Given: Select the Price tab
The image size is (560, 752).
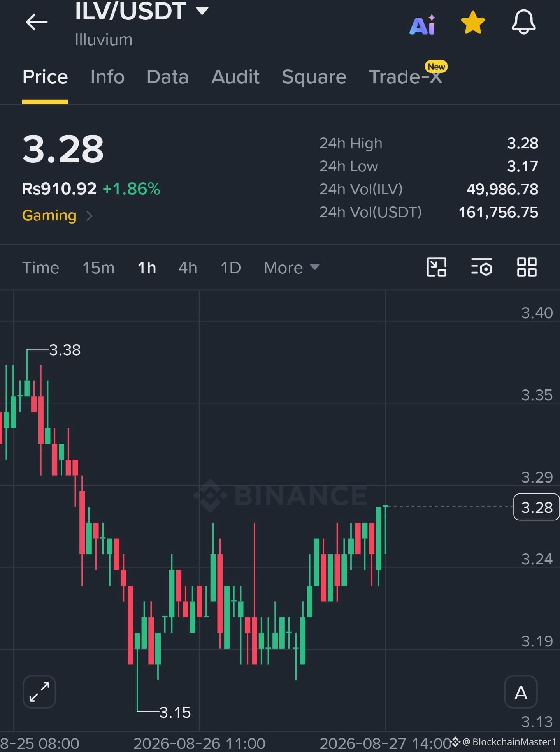Looking at the screenshot, I should click(x=45, y=77).
